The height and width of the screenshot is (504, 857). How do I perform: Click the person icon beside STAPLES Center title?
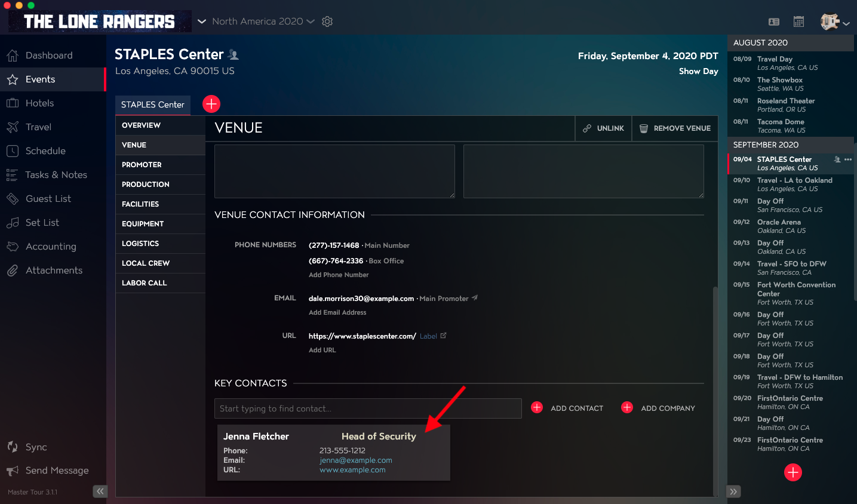(x=234, y=55)
